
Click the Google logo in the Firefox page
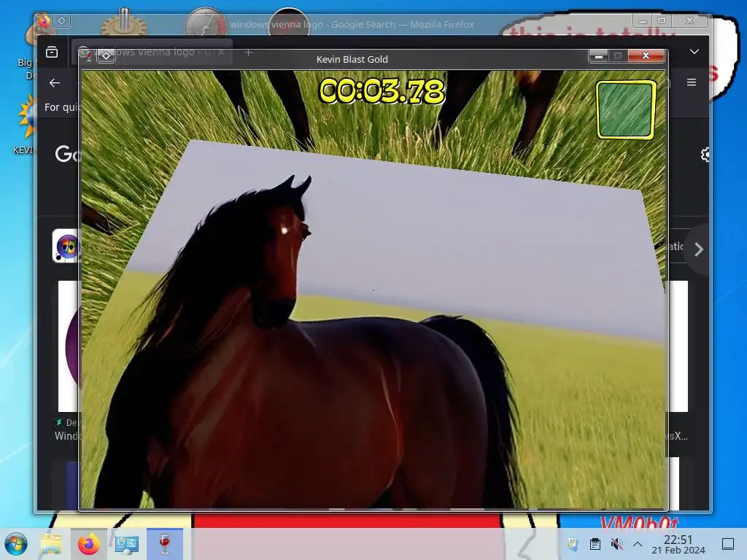click(68, 155)
